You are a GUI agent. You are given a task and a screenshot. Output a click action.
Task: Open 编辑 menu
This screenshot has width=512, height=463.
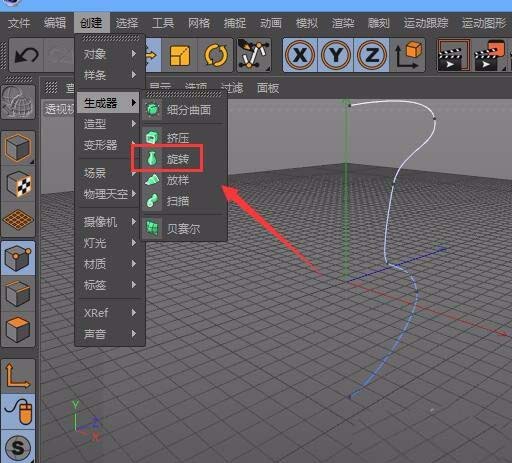pos(55,23)
